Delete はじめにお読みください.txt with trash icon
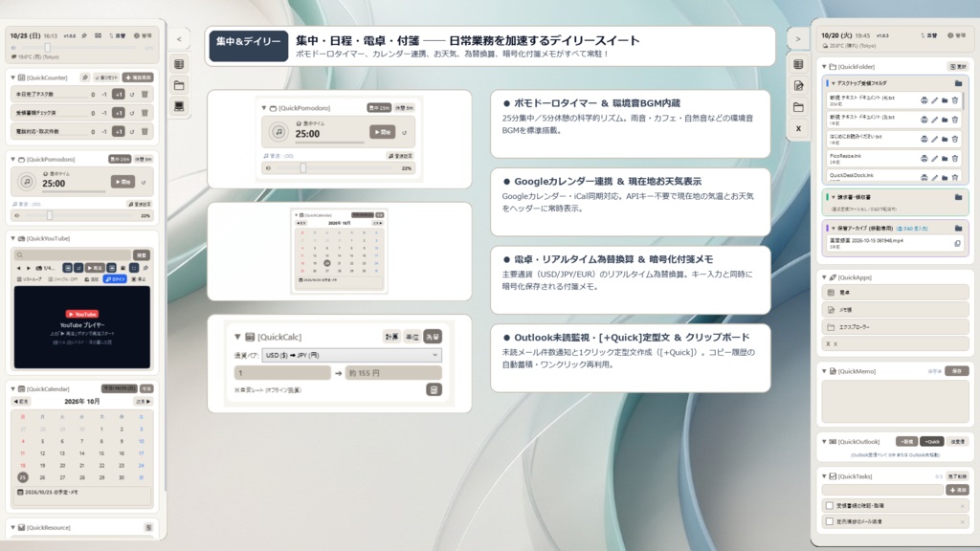Image resolution: width=980 pixels, height=551 pixels. [954, 139]
